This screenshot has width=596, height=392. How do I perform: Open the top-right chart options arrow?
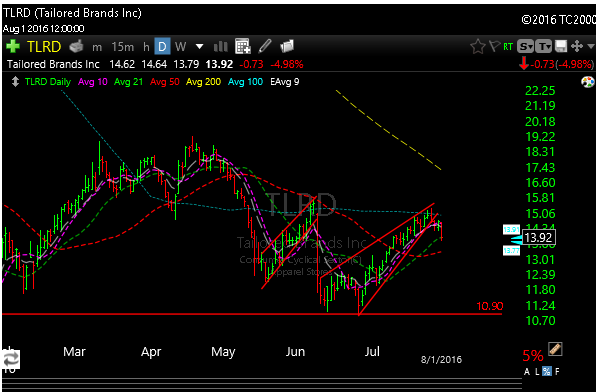pyautogui.click(x=591, y=46)
